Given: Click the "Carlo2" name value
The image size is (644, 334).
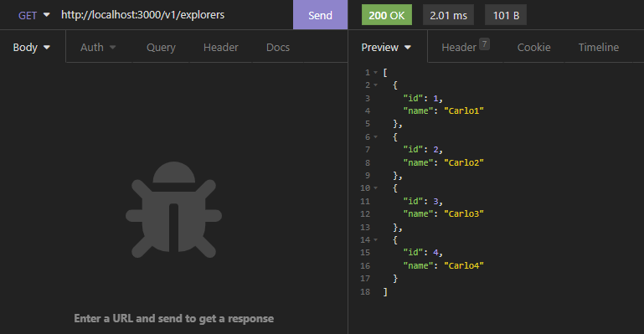Looking at the screenshot, I should [464, 162].
